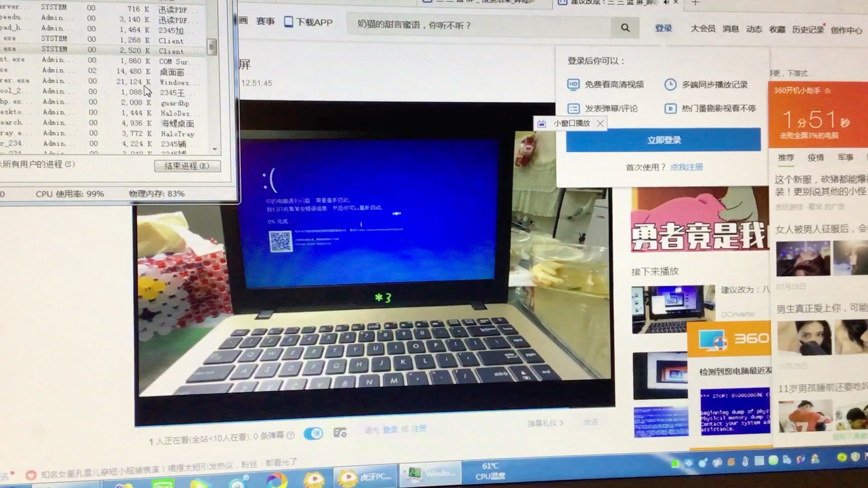Switch to 推荐 tab in 360 news panel
Screen dimensions: 868x488
[786, 157]
